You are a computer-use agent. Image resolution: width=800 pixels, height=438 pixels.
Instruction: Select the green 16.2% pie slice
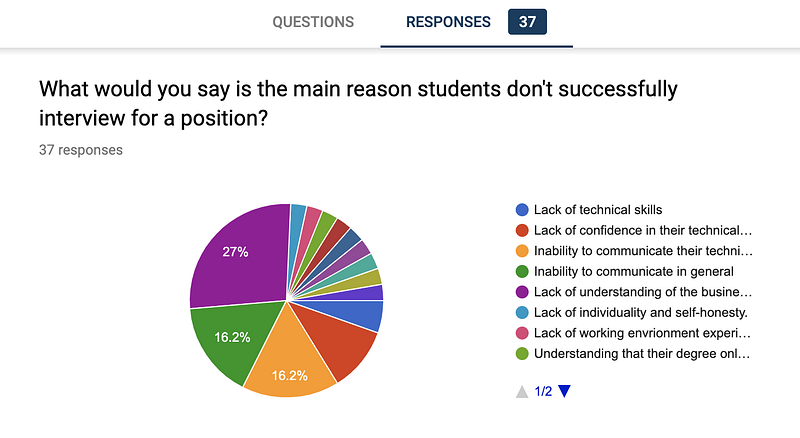tap(230, 337)
